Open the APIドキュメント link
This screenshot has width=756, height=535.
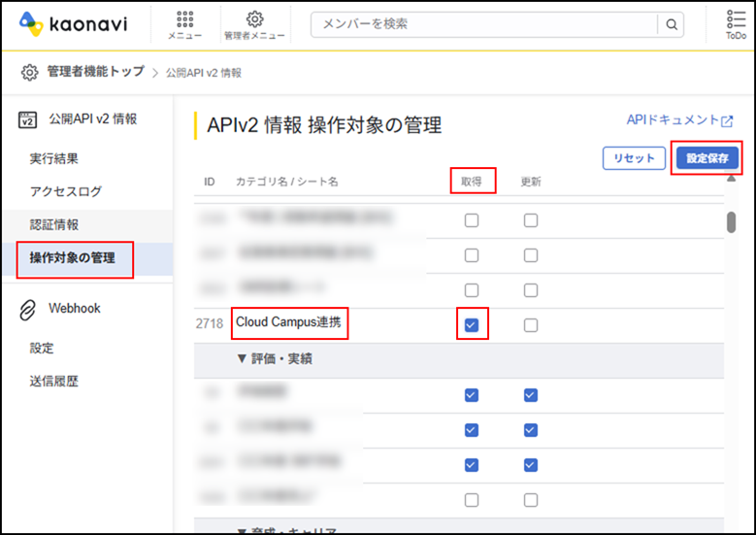click(673, 119)
